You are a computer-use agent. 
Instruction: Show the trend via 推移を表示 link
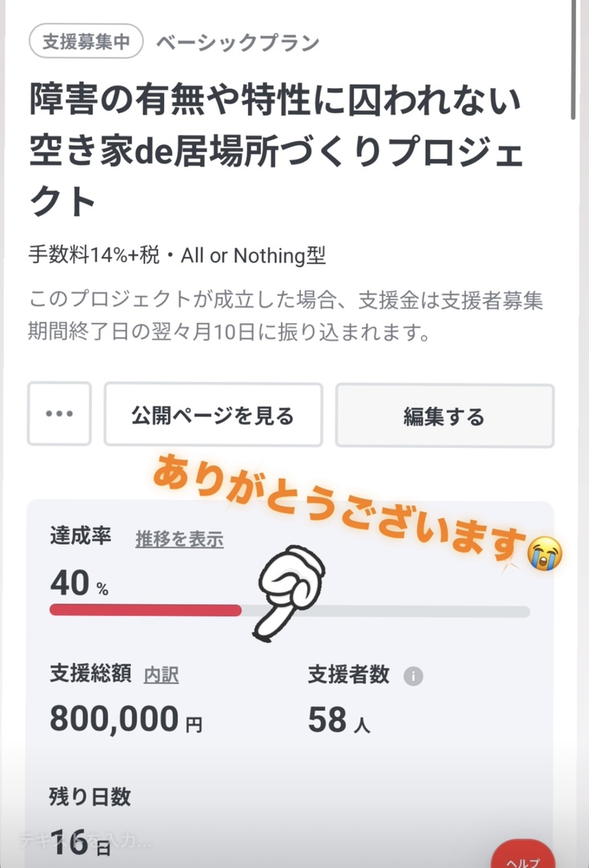179,539
